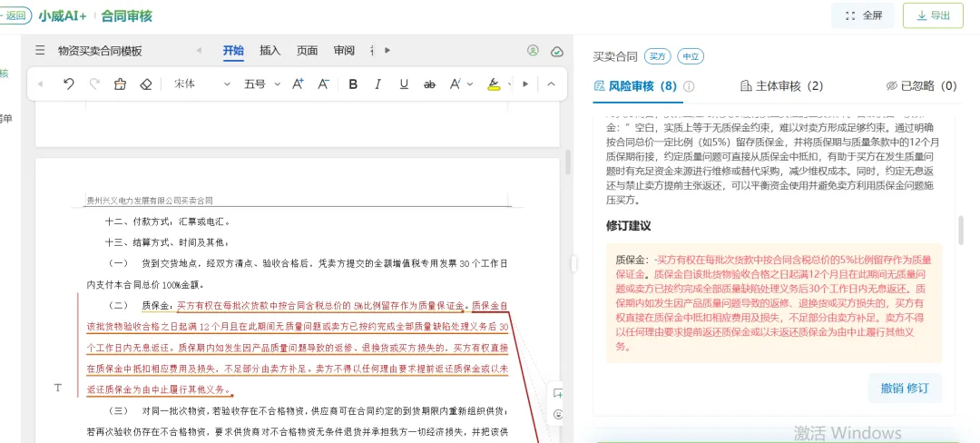Image resolution: width=980 pixels, height=443 pixels.
Task: Toggle bold formatting
Action: click(353, 84)
